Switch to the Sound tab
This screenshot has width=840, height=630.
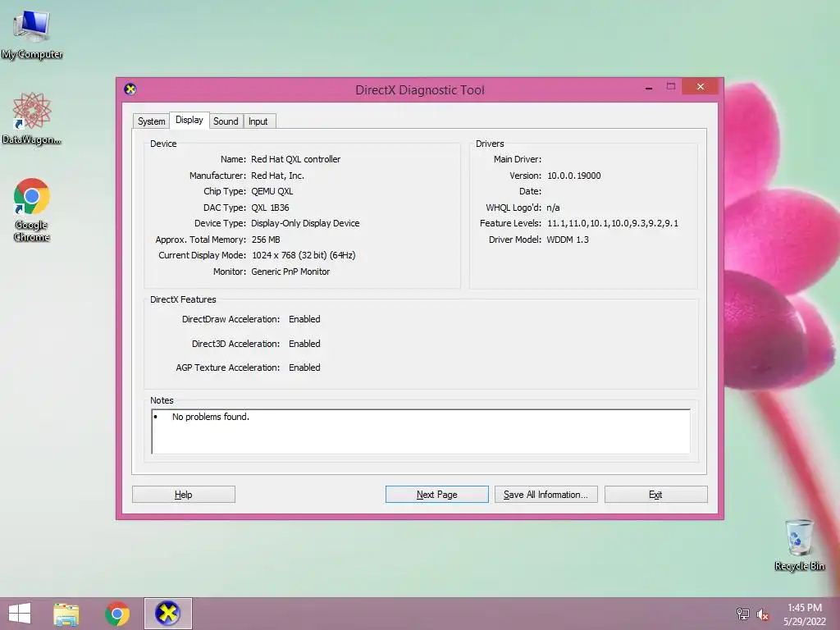tap(226, 121)
